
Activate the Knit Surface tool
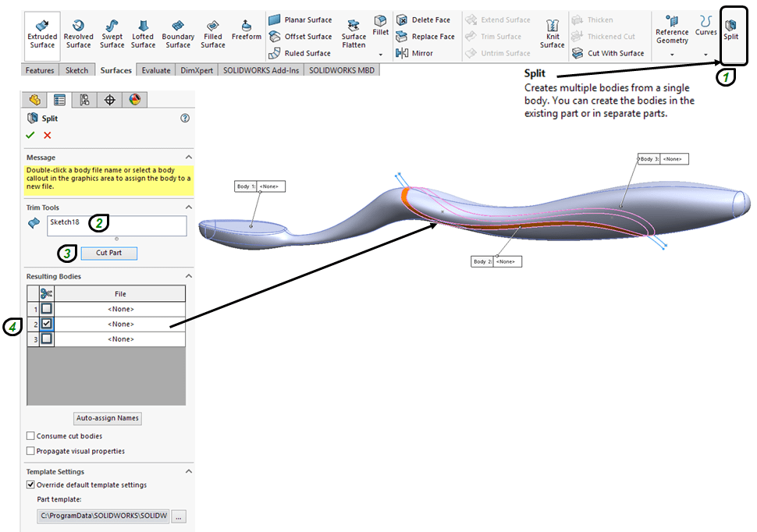click(552, 34)
